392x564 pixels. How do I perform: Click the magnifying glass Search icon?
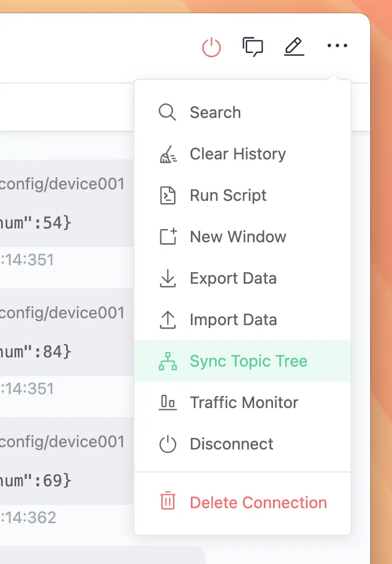coord(167,112)
